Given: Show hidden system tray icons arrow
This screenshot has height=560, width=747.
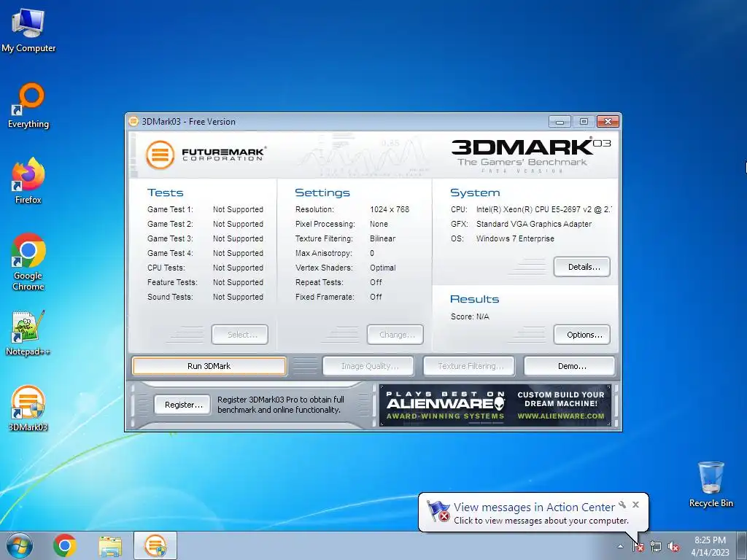Looking at the screenshot, I should pyautogui.click(x=620, y=547).
